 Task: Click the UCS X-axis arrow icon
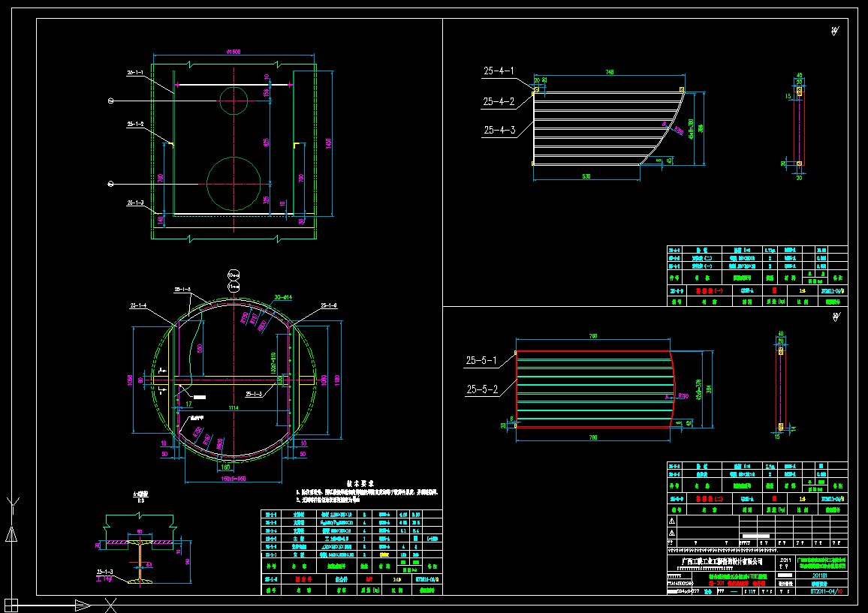(83, 605)
